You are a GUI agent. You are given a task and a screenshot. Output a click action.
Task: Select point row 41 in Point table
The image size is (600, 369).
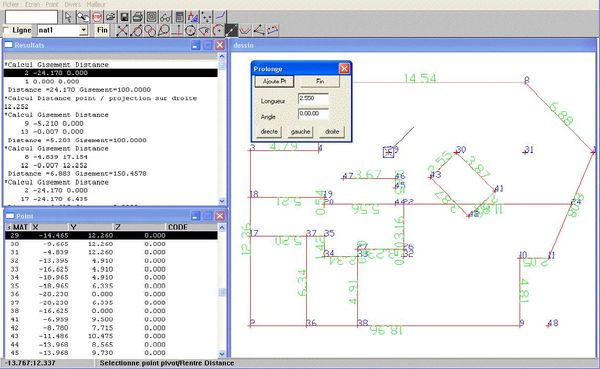[x=111, y=319]
